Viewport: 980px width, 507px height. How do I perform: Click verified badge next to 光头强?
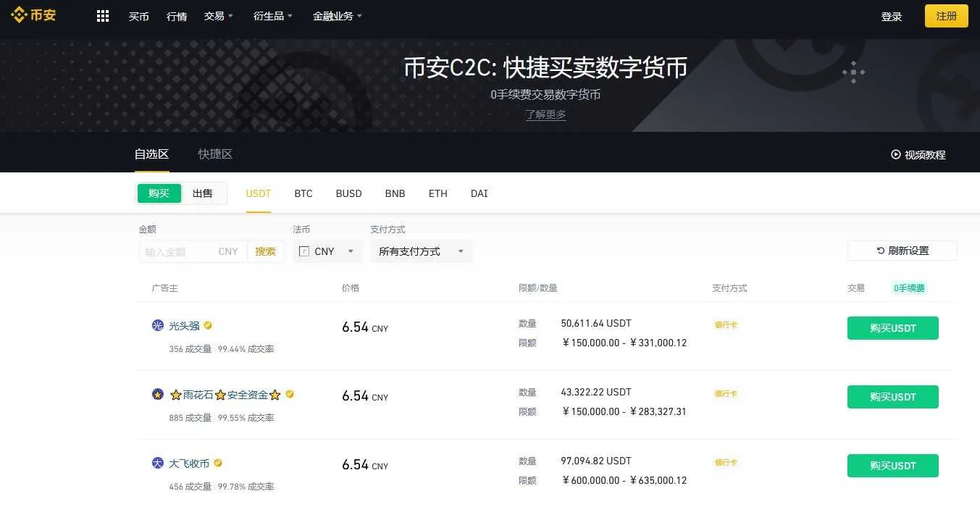208,326
